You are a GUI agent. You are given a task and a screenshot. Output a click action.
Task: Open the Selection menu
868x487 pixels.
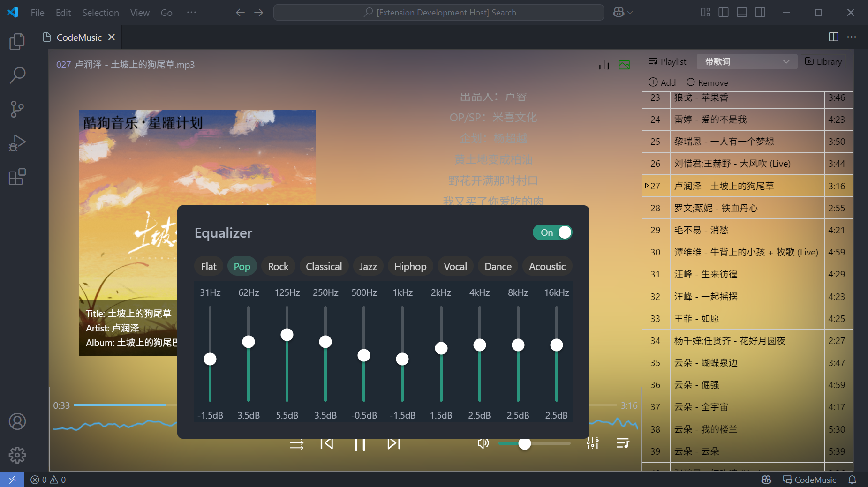click(100, 13)
